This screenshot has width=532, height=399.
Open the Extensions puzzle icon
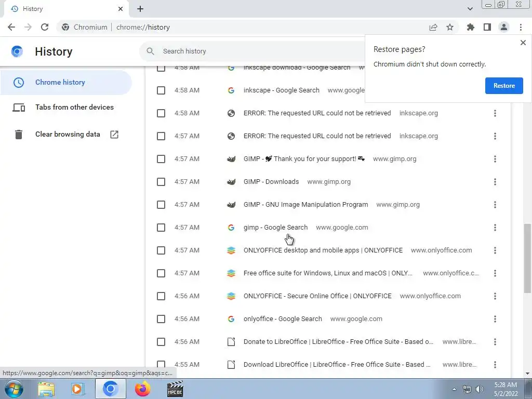coord(471,27)
